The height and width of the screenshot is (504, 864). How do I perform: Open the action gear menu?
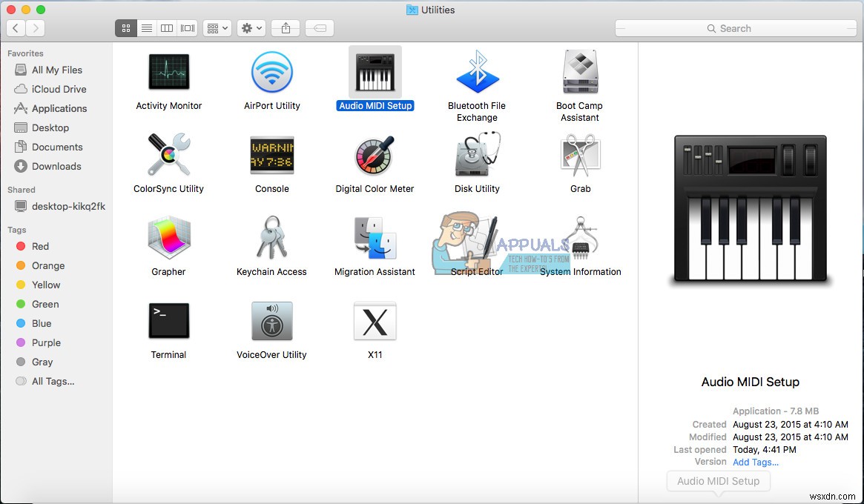pos(251,27)
